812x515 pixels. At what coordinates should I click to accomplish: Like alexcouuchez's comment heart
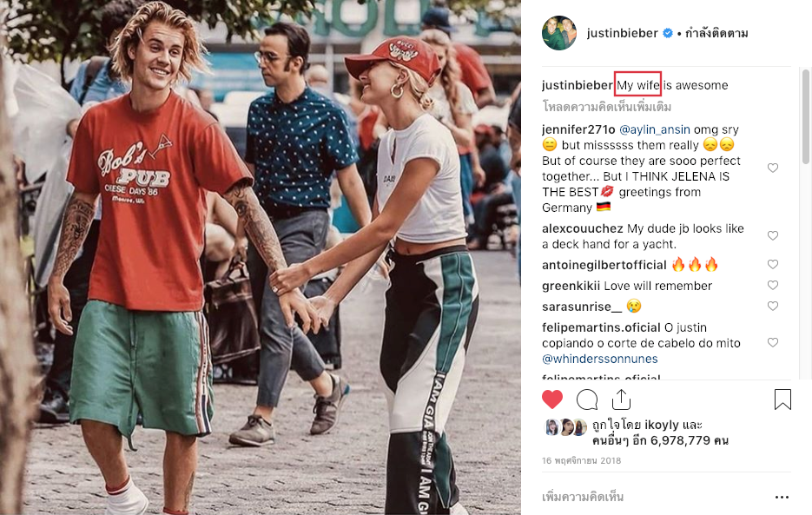pyautogui.click(x=773, y=235)
